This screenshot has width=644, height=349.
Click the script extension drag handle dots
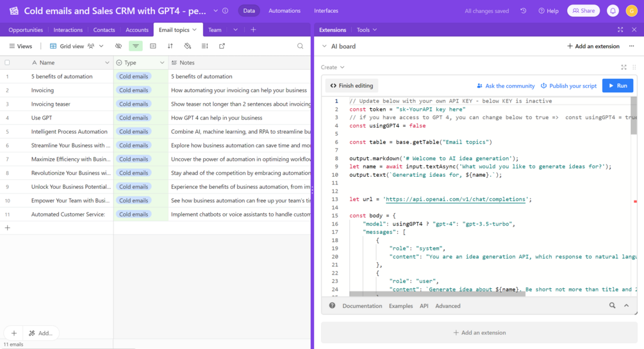tap(634, 67)
